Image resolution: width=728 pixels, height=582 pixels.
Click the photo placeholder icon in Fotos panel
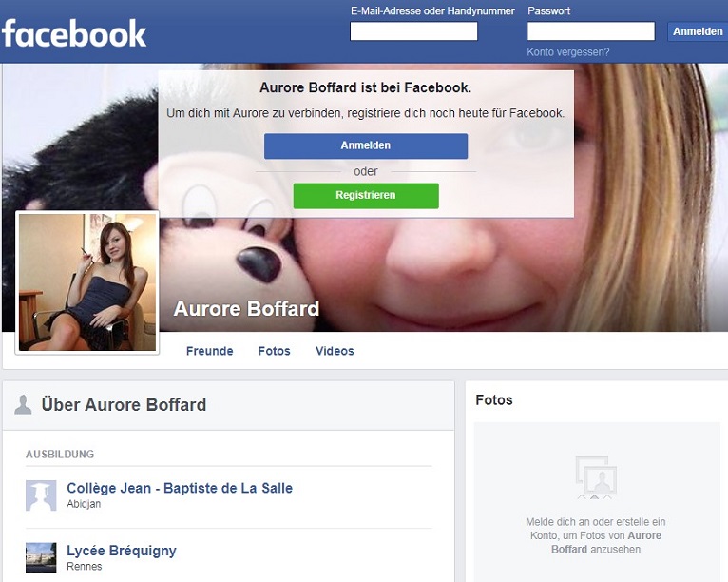pyautogui.click(x=596, y=477)
